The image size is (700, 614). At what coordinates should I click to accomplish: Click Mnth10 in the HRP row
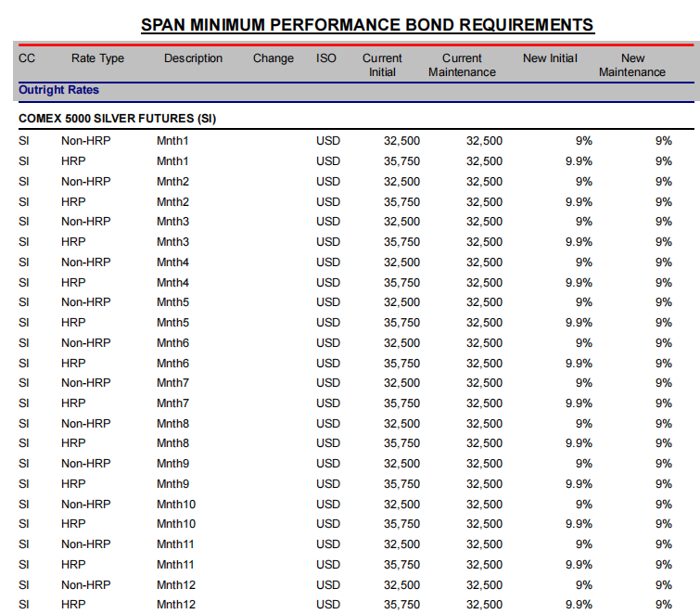[175, 524]
